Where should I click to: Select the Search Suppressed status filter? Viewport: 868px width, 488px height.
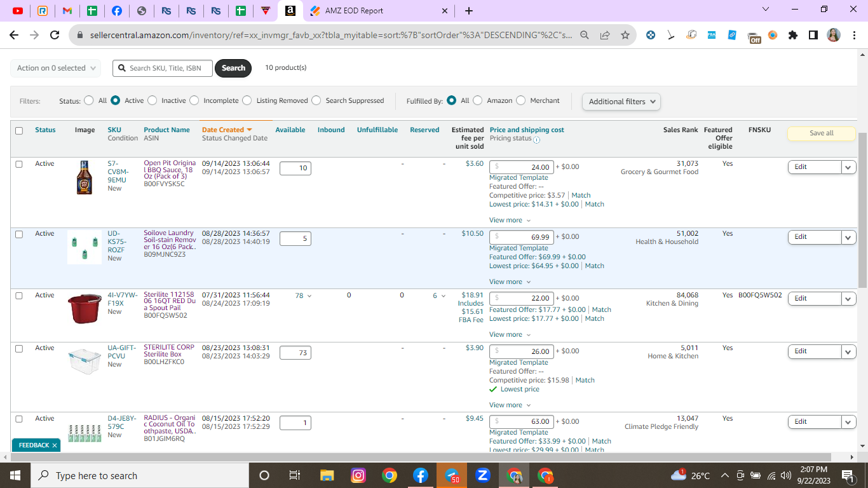tap(316, 100)
